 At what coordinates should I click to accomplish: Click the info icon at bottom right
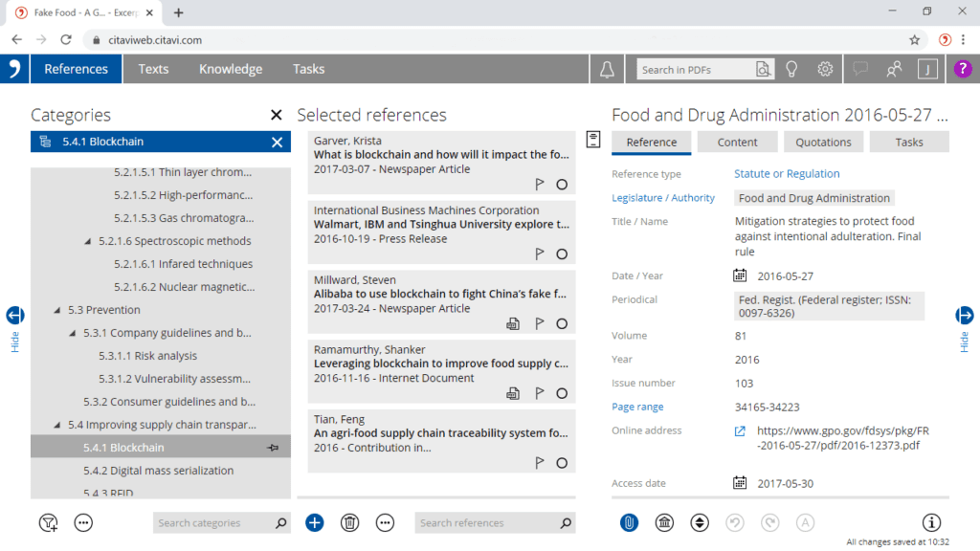coord(930,522)
